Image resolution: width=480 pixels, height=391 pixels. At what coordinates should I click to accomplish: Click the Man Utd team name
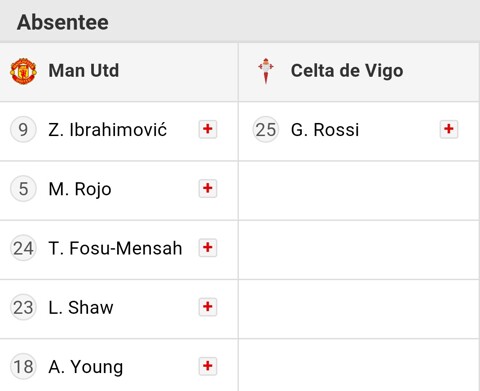coord(83,71)
